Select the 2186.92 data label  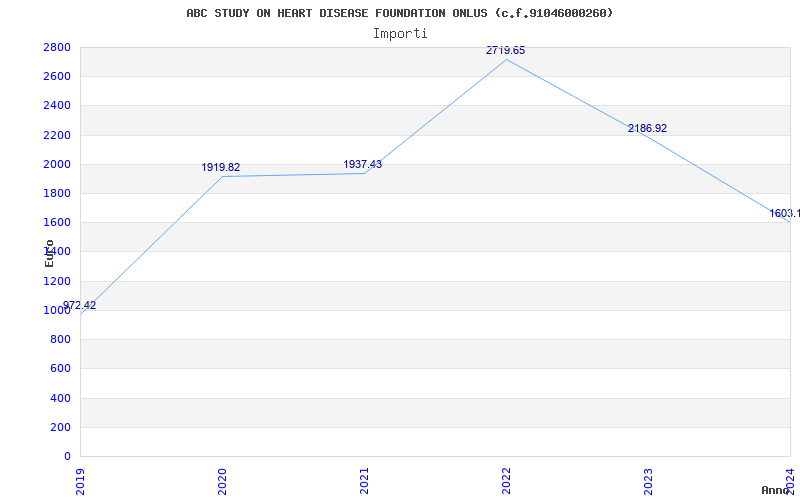[647, 129]
